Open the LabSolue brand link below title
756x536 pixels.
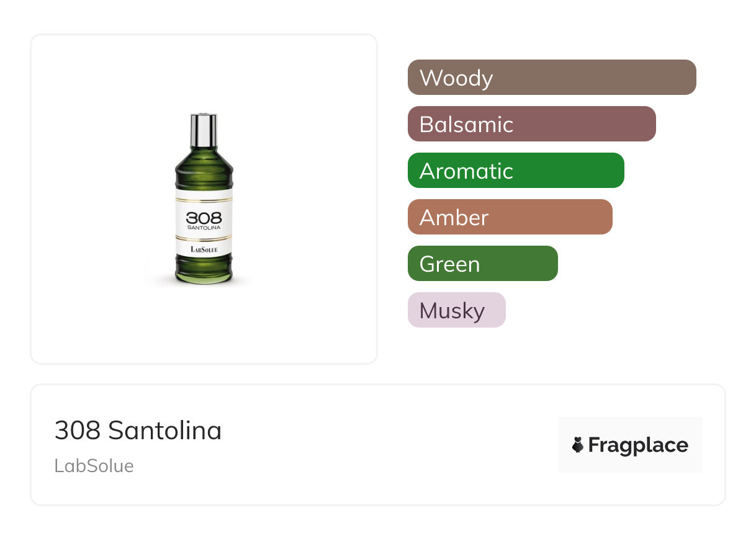[94, 466]
